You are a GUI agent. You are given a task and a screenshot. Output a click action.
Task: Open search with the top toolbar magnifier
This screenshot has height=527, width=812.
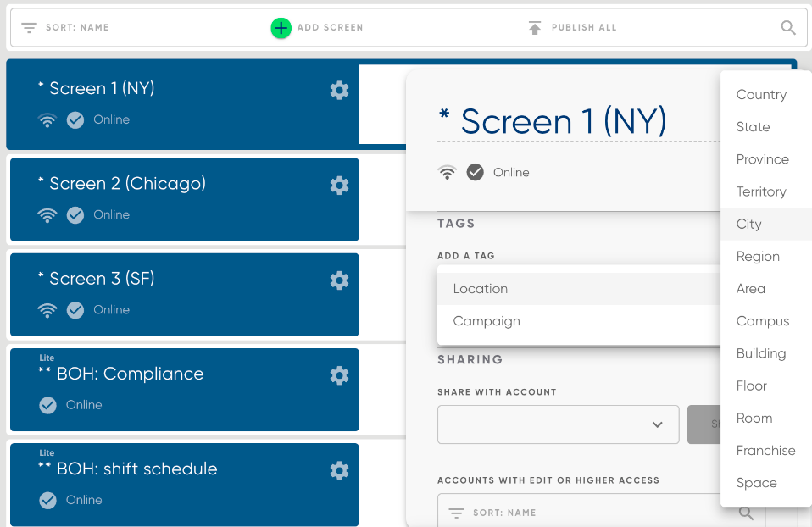(x=788, y=27)
